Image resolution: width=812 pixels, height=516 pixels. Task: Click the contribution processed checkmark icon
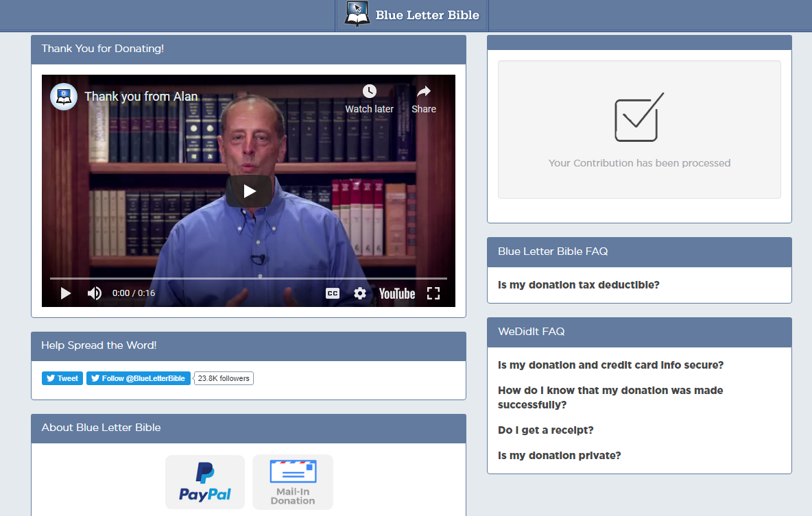tap(639, 117)
